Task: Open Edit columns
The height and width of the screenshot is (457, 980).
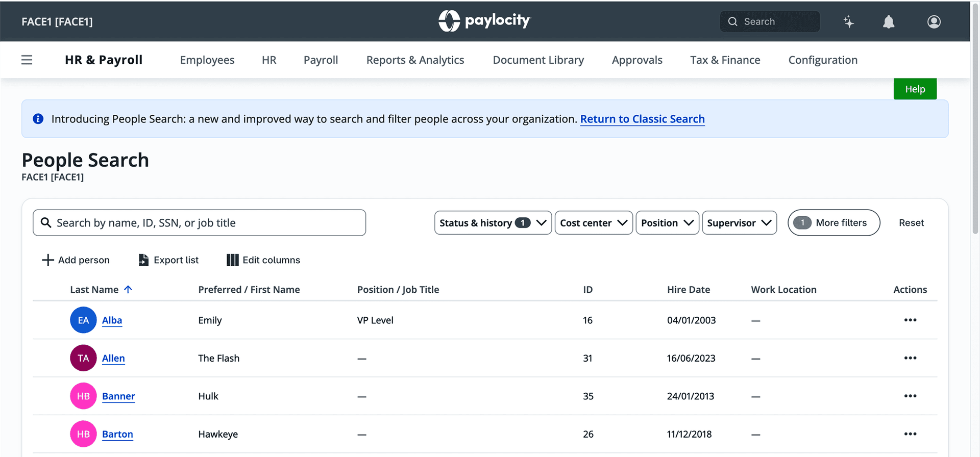Action: tap(263, 260)
